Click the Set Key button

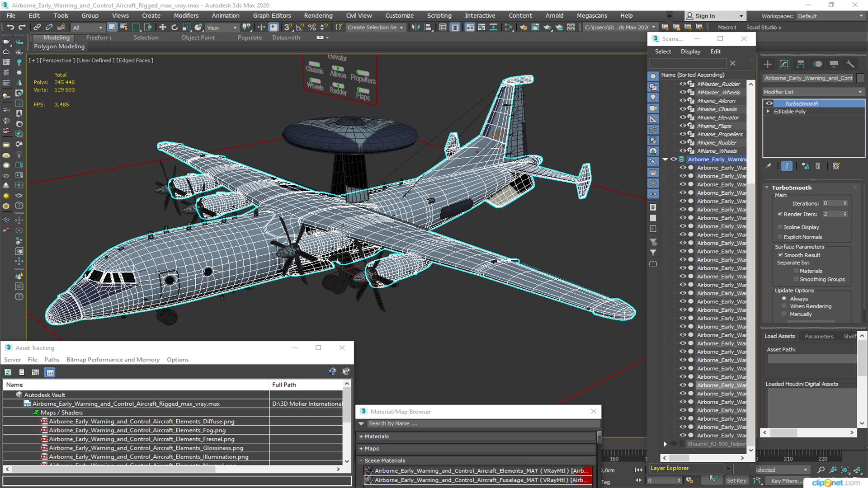[x=736, y=481]
